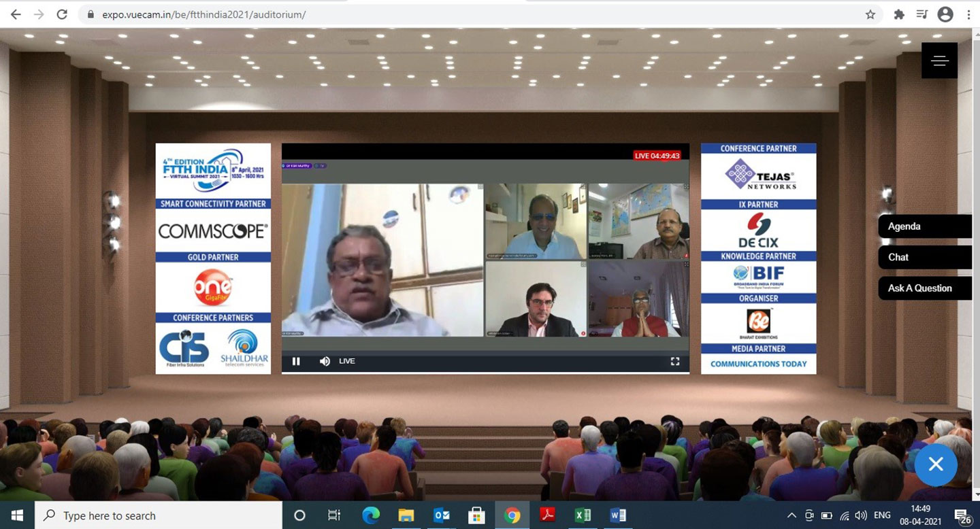
Task: Open Chrome three-dot menu
Action: pyautogui.click(x=968, y=14)
